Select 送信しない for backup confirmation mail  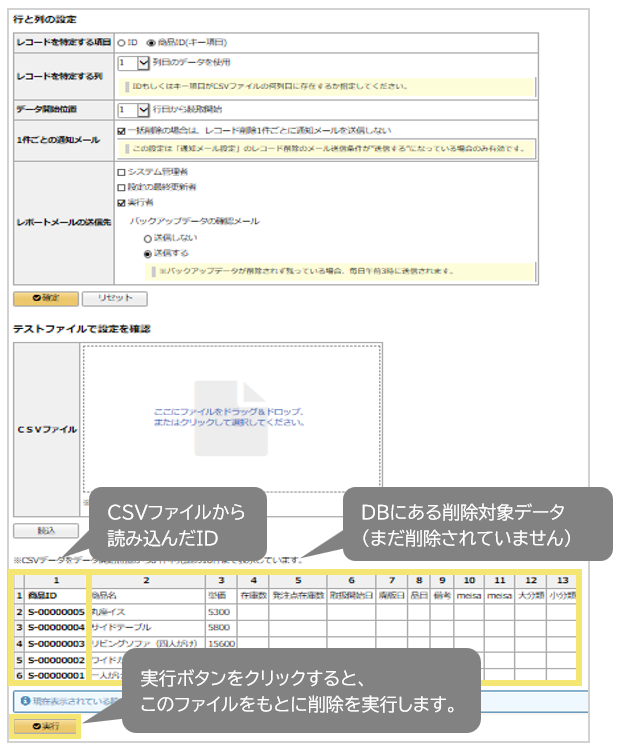(148, 239)
